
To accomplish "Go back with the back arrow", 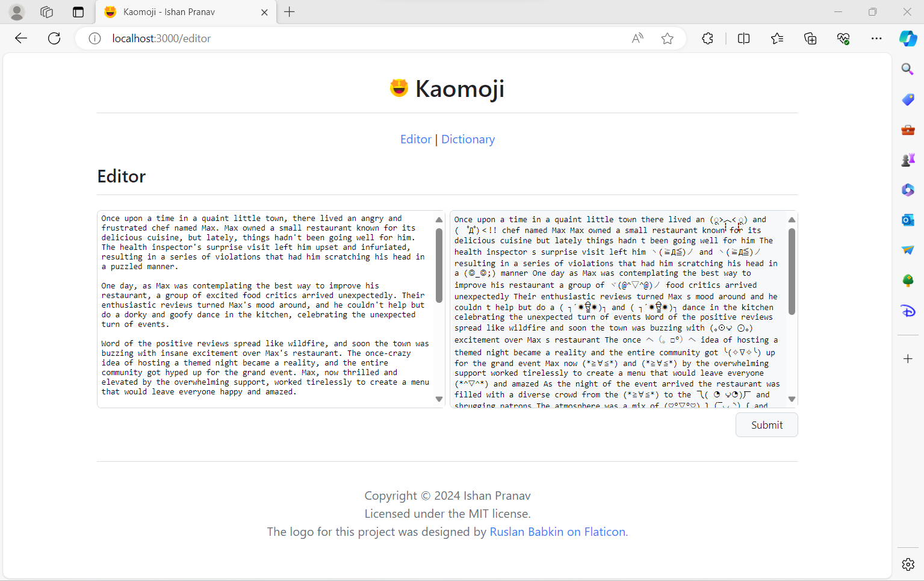I will pos(21,39).
